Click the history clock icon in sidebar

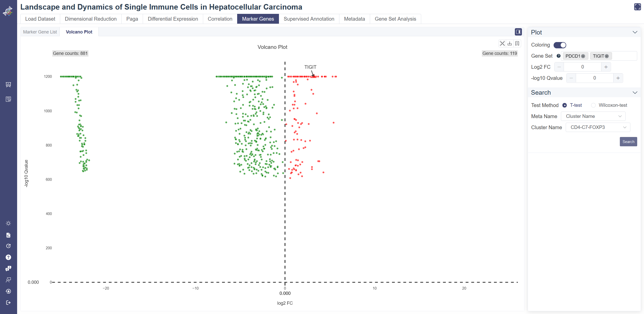[8, 246]
